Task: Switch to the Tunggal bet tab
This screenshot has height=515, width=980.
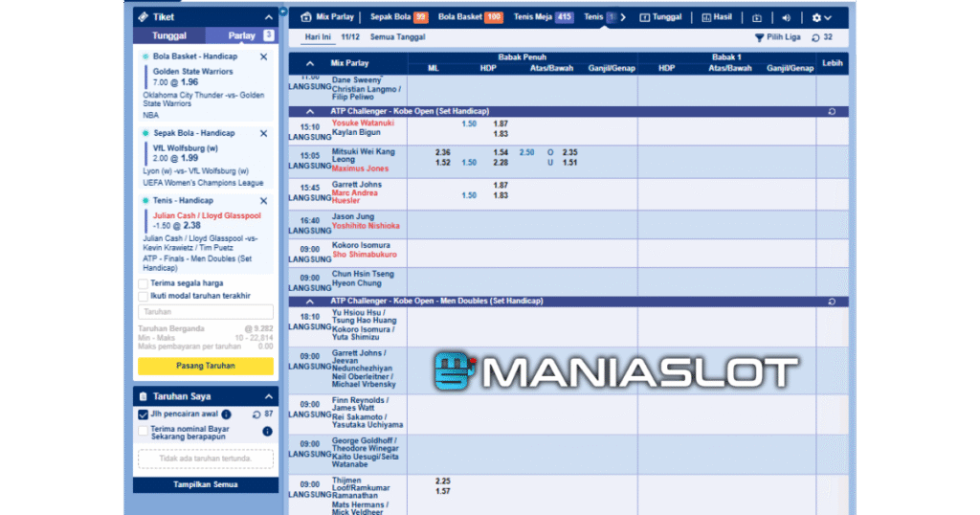Action: (x=169, y=35)
